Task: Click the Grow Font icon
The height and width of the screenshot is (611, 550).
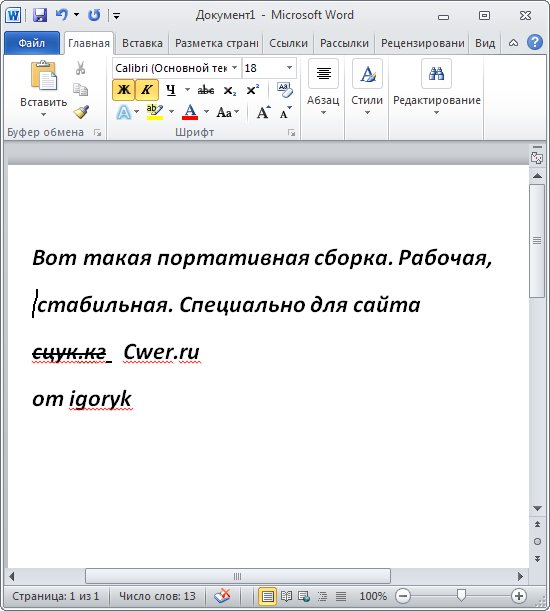Action: (264, 113)
